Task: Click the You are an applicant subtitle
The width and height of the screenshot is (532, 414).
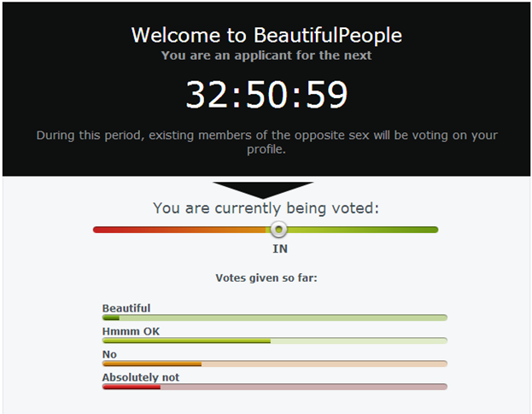Action: (x=266, y=55)
